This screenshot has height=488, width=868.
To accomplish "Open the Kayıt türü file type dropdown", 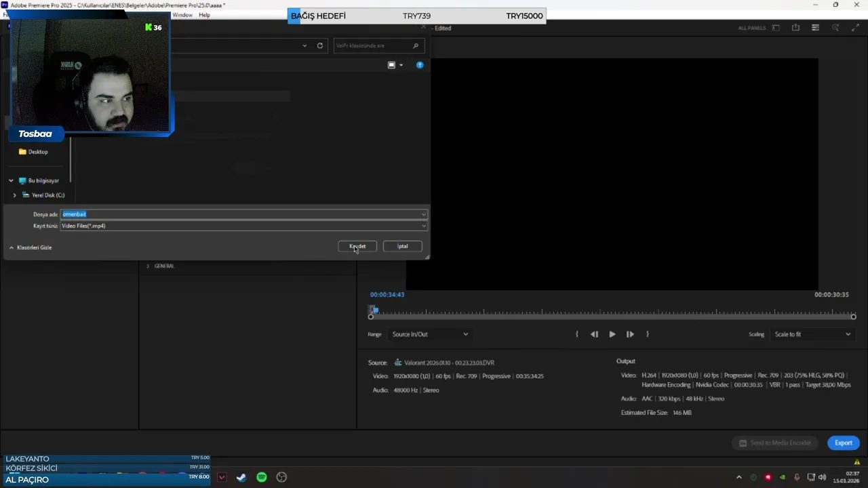I will click(244, 226).
